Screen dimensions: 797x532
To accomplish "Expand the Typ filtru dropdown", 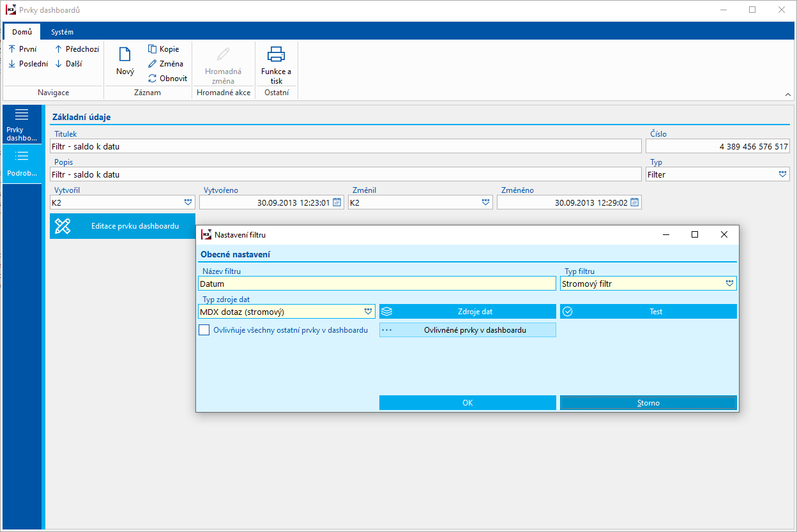I will [729, 284].
